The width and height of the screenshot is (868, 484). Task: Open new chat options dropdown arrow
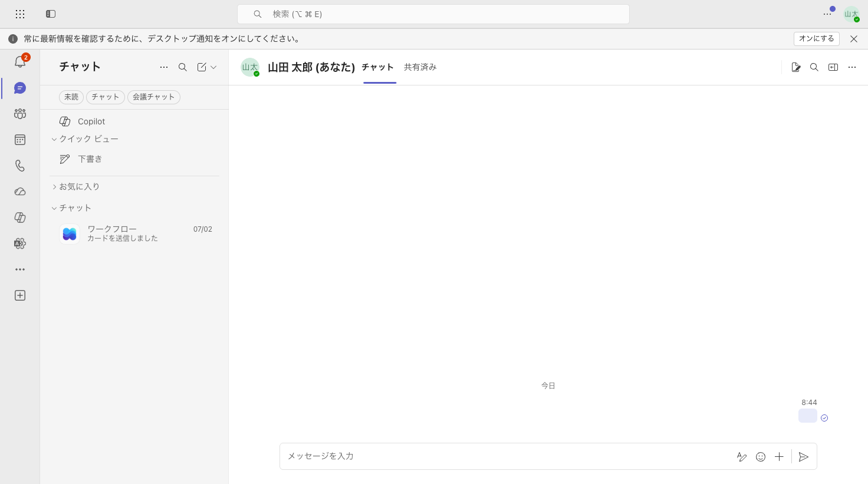tap(213, 67)
